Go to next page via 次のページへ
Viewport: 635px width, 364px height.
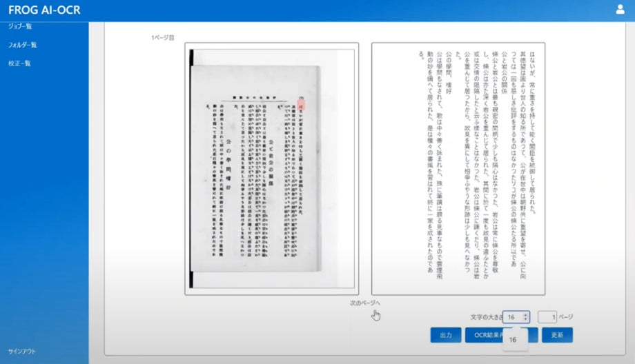[x=365, y=303]
